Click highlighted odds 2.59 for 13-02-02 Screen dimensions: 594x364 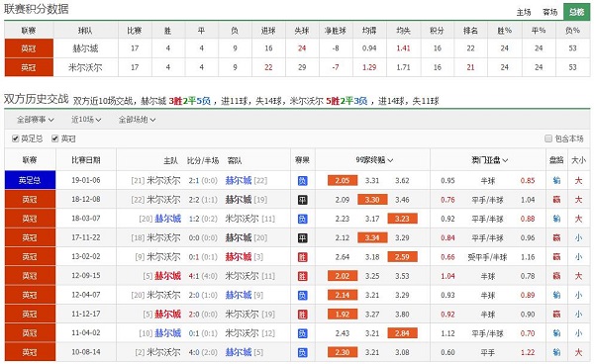[x=402, y=257]
